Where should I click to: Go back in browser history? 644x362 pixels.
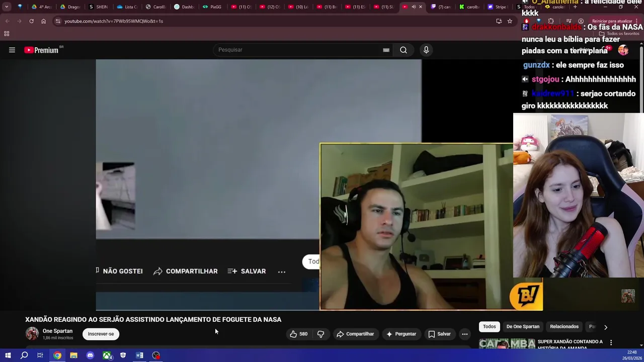point(7,21)
